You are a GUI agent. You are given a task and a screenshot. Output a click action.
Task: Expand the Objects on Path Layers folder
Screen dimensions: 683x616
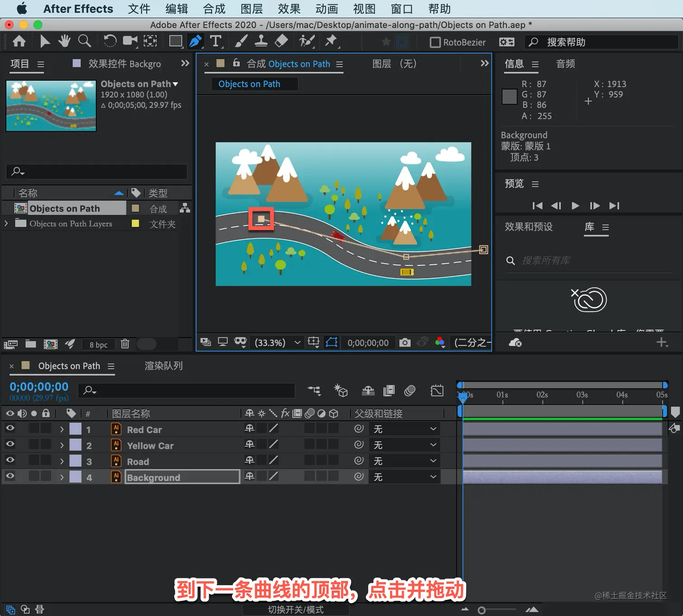coord(6,223)
